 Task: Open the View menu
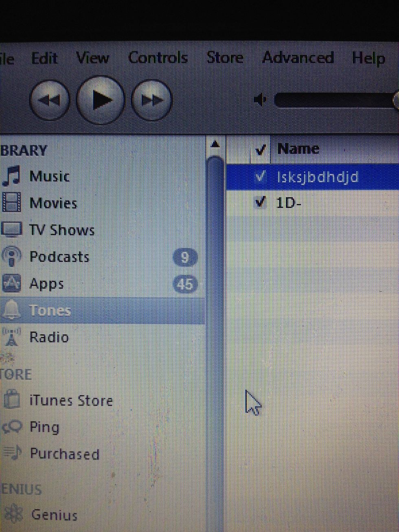pos(93,58)
